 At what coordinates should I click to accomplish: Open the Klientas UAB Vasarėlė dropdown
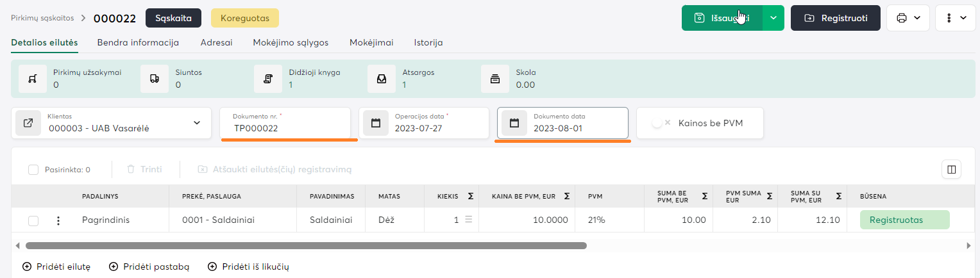tap(196, 123)
